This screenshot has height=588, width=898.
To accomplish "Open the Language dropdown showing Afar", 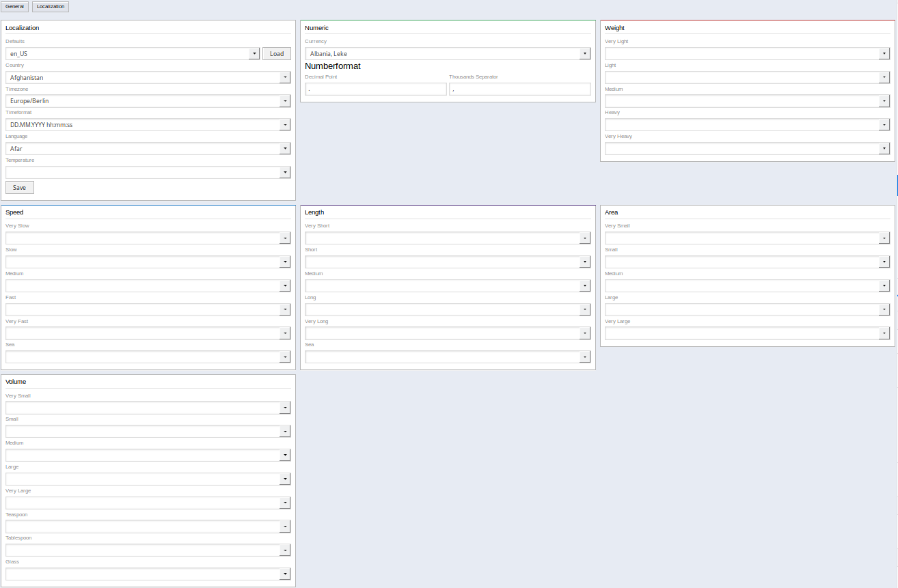I will [148, 149].
